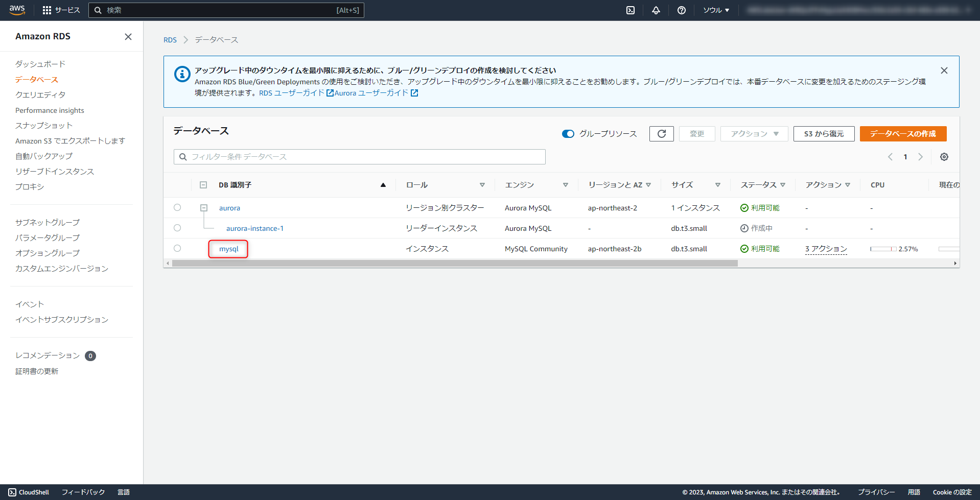Click the mysql CPU usage bar
Viewport: 980px width, 500px height.
pos(884,249)
